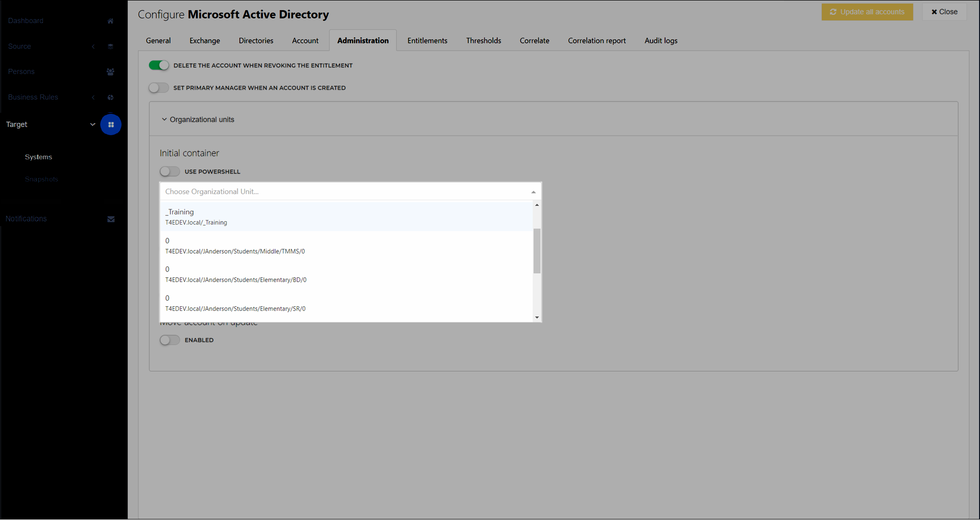980x520 pixels.
Task: Open the Correlate tab
Action: point(534,41)
